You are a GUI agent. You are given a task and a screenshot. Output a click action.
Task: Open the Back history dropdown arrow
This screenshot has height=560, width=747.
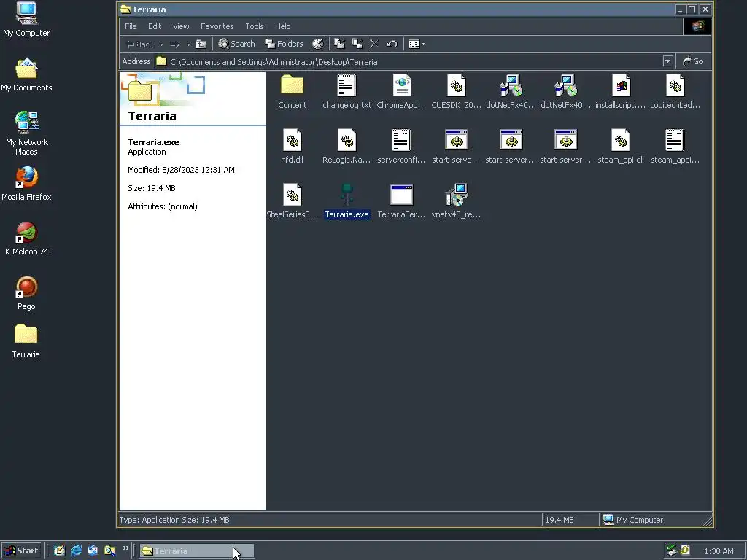click(162, 44)
